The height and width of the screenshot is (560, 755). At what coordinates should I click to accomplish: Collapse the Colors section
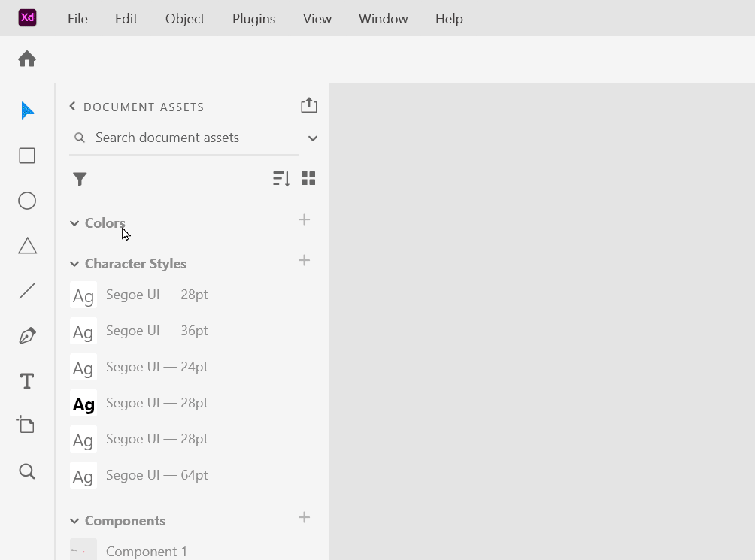coord(74,223)
